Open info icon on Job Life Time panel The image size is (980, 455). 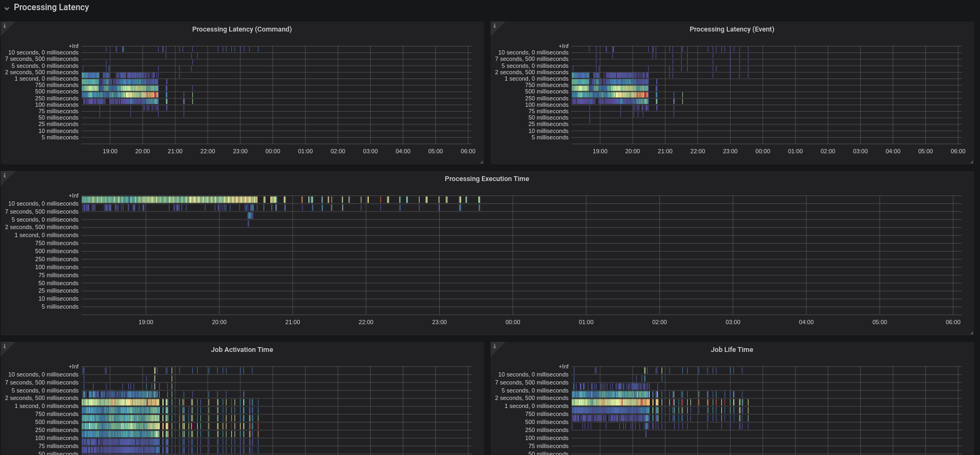(x=494, y=346)
